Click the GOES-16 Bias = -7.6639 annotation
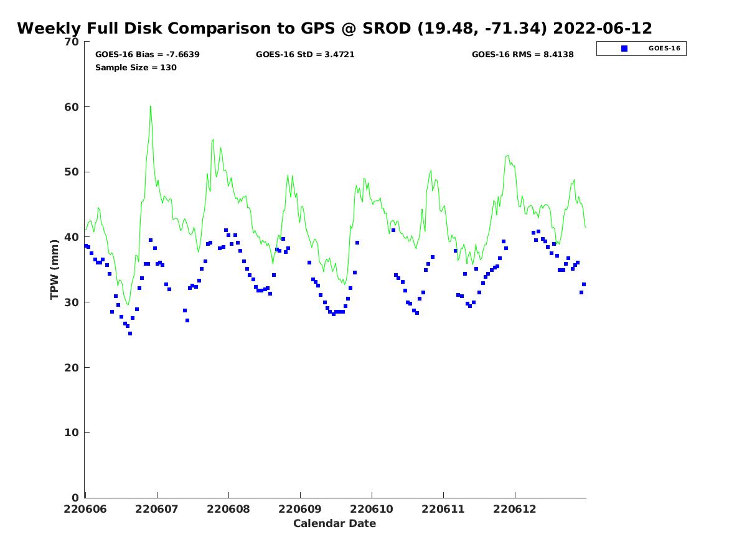The width and height of the screenshot is (747, 560). tap(147, 55)
